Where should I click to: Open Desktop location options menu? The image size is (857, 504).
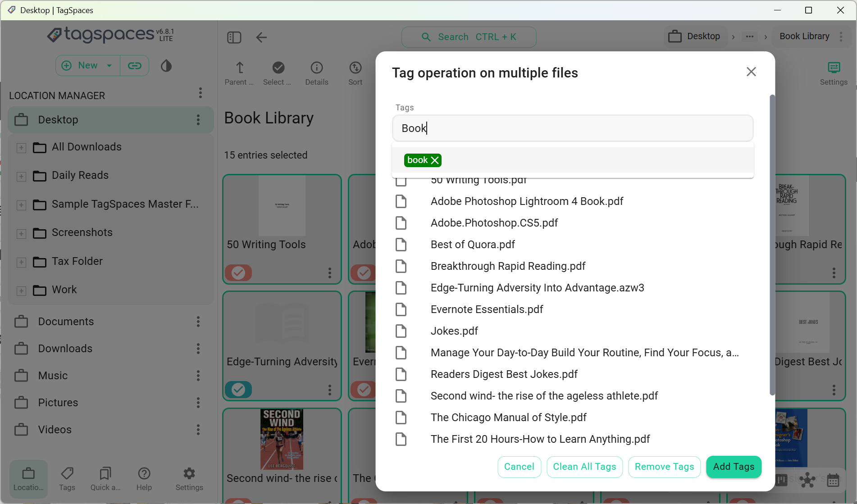pos(198,120)
